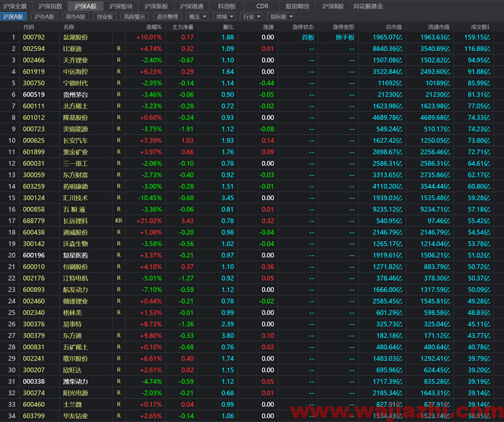Image resolution: width=504 pixels, height=422 pixels.
Task: Click the 首板 status for 盐湖股份
Action: (308, 37)
